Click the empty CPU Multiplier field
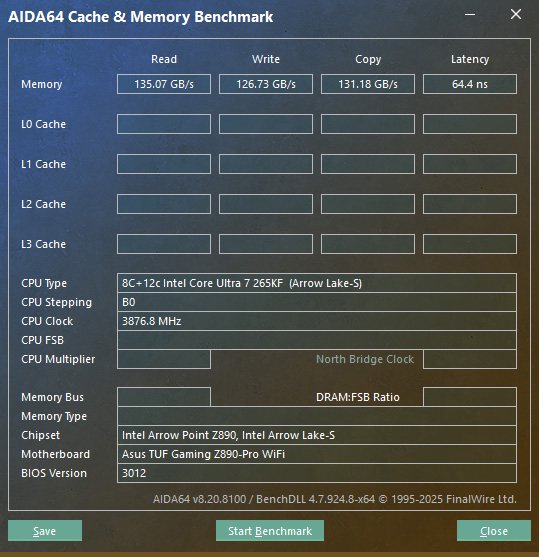Image resolution: width=539 pixels, height=557 pixels. [164, 359]
